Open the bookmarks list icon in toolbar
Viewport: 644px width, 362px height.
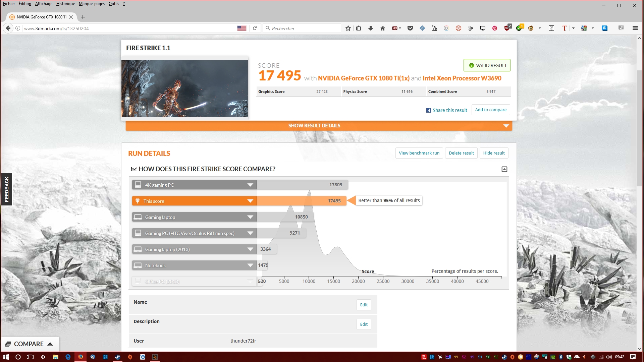coord(359,28)
